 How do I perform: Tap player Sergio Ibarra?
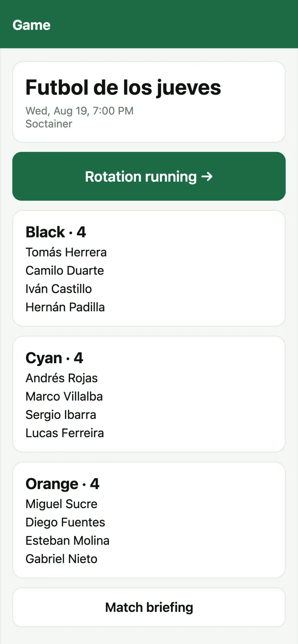(x=61, y=414)
